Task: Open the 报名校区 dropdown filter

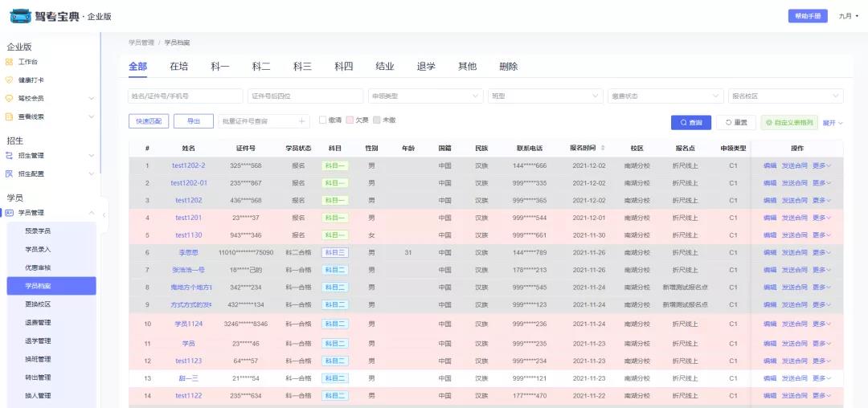Action: tap(786, 96)
